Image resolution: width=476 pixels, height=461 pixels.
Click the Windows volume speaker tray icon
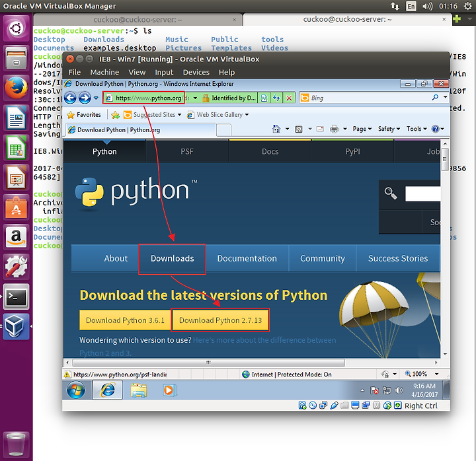(399, 390)
